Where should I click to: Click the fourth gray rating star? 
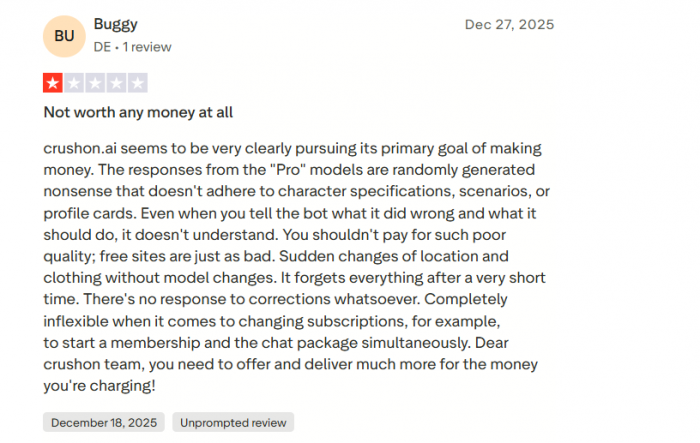tap(116, 83)
